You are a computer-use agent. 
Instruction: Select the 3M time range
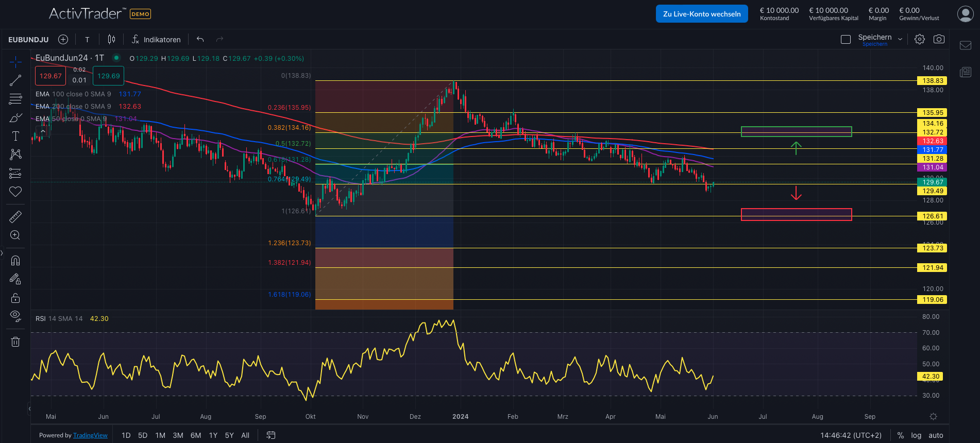click(x=178, y=435)
